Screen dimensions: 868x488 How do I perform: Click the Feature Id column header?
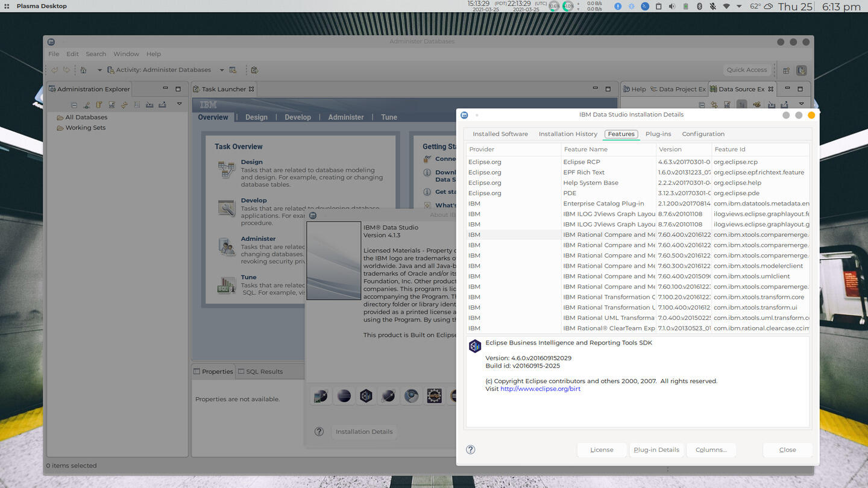760,149
